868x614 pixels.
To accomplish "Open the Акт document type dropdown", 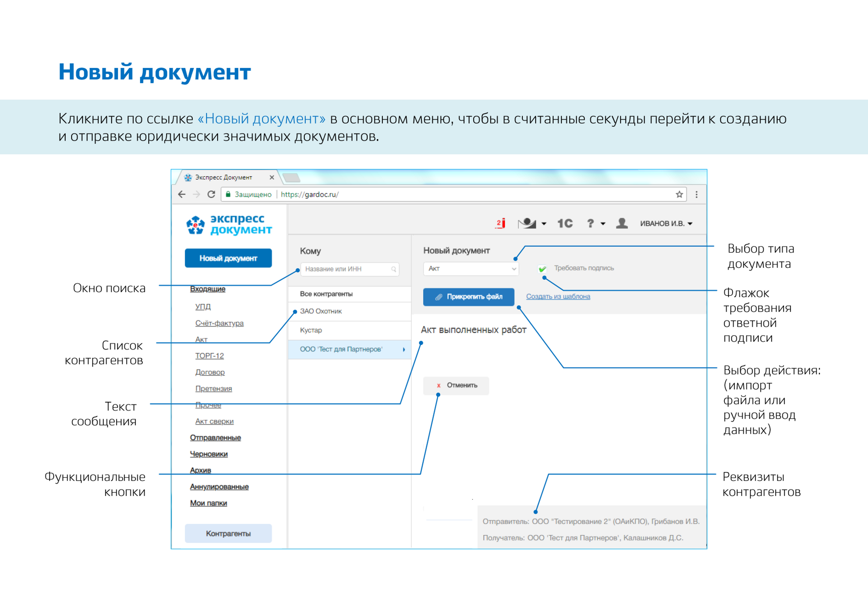I will click(471, 269).
